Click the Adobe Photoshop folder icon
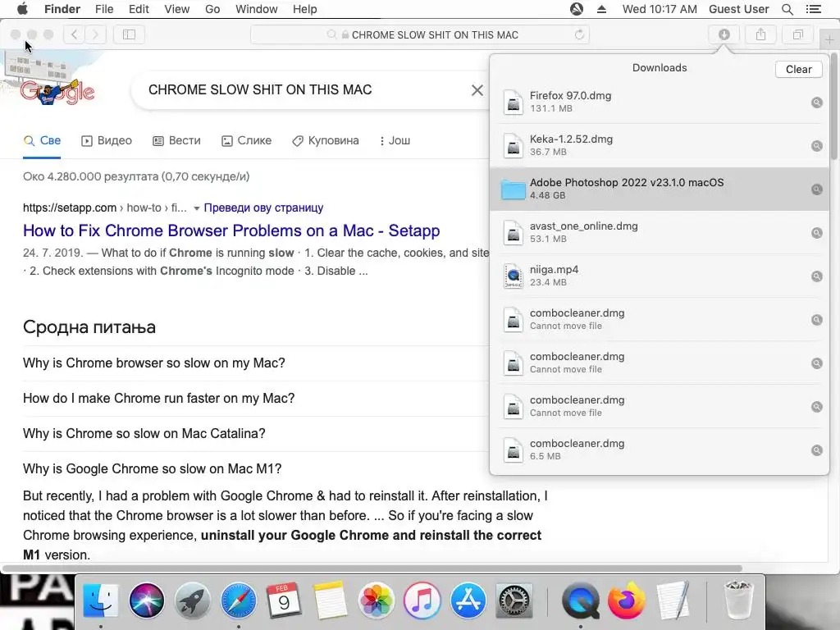This screenshot has width=840, height=630. coord(513,189)
